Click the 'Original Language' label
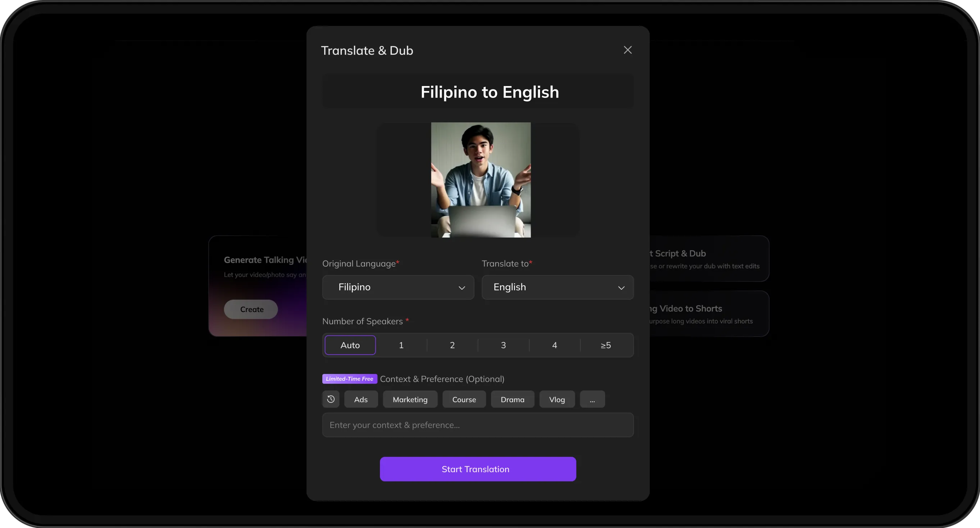The width and height of the screenshot is (980, 528). click(359, 263)
